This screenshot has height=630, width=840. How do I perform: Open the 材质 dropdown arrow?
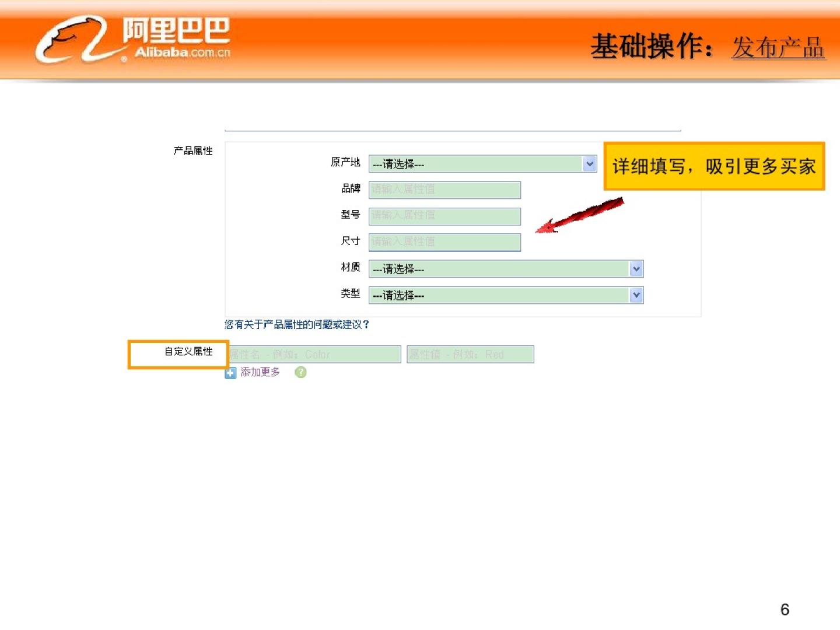pos(636,269)
